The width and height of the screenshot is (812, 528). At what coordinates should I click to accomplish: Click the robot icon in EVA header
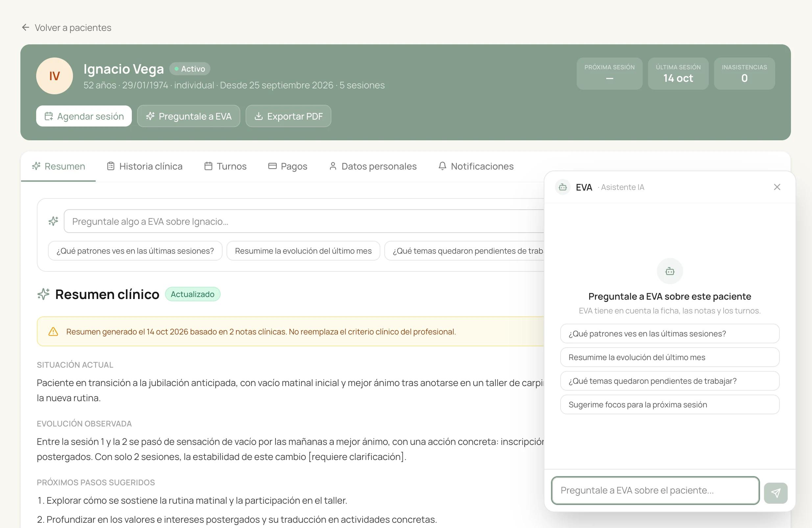pos(562,187)
